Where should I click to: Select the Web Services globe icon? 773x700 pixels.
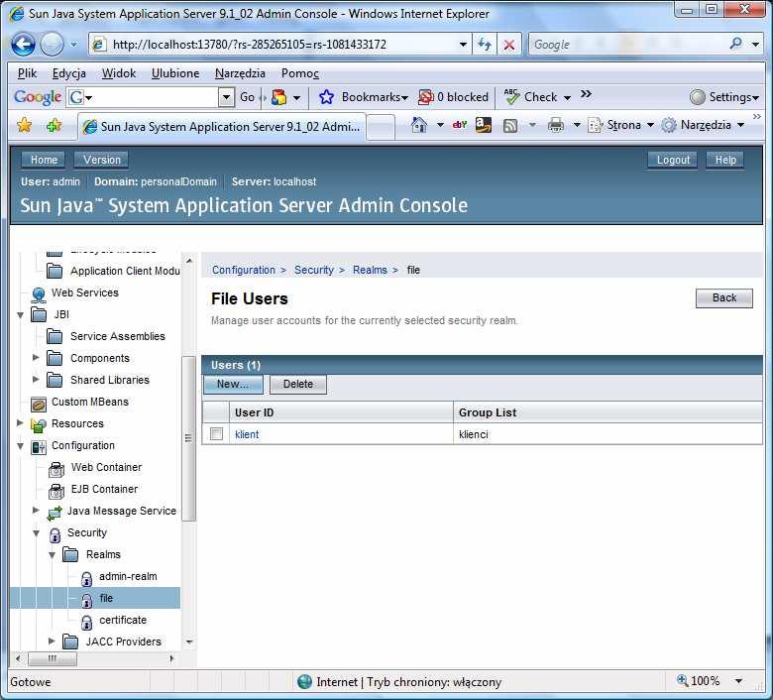click(x=39, y=294)
